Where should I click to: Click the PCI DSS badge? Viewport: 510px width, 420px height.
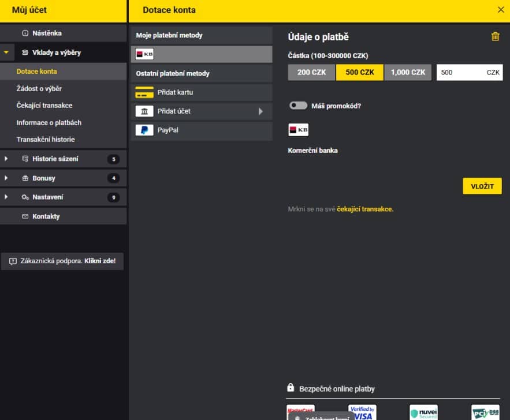(485, 412)
